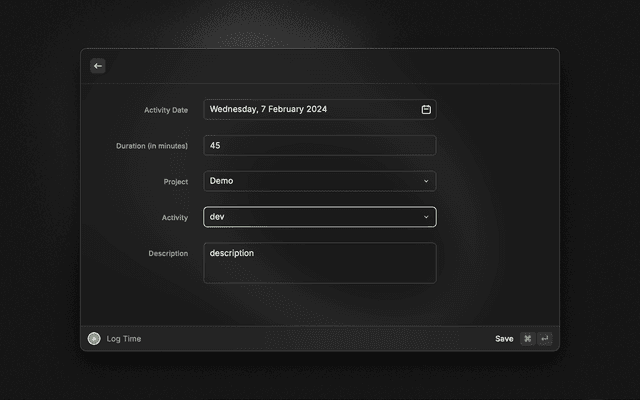Click the Log Time title text
This screenshot has width=640, height=400.
[124, 339]
